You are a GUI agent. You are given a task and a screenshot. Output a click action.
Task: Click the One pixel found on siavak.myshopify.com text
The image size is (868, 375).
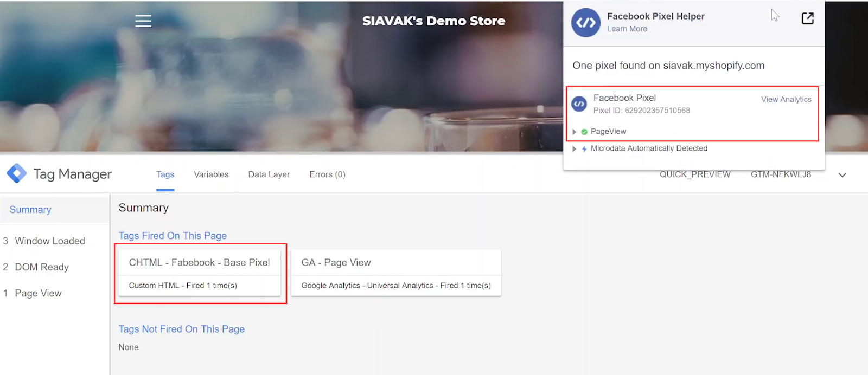[668, 66]
